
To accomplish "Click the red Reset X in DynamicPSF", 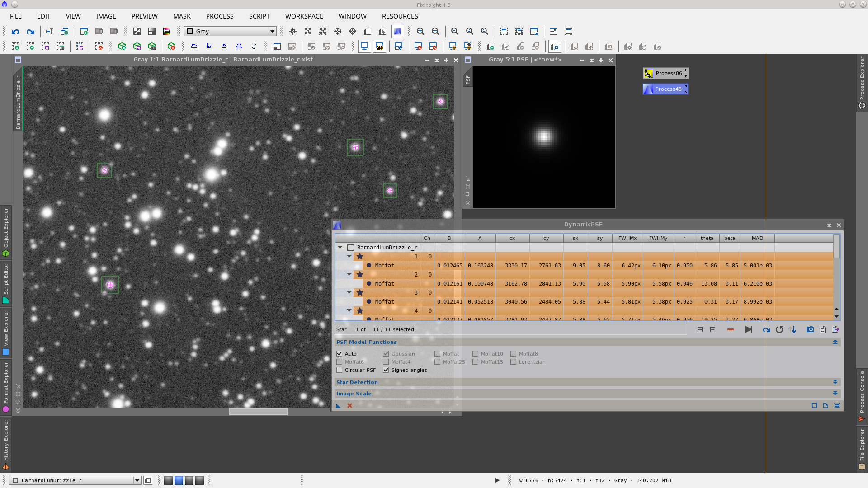I will click(x=349, y=405).
